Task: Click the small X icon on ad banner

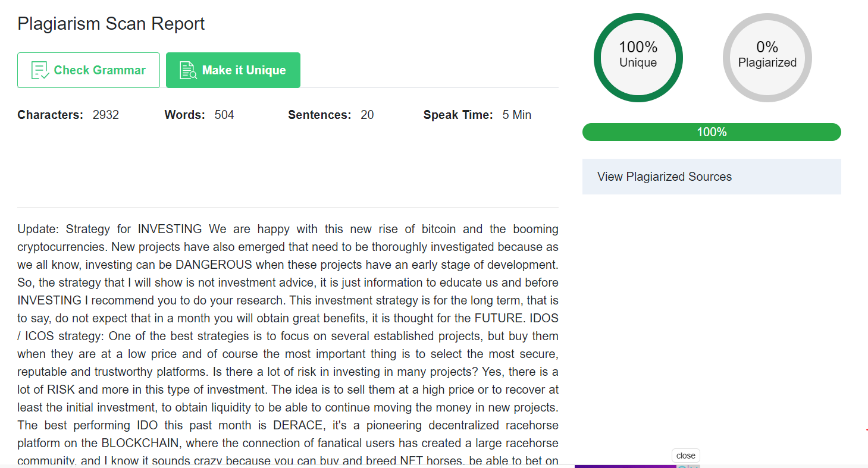Action: [x=694, y=466]
